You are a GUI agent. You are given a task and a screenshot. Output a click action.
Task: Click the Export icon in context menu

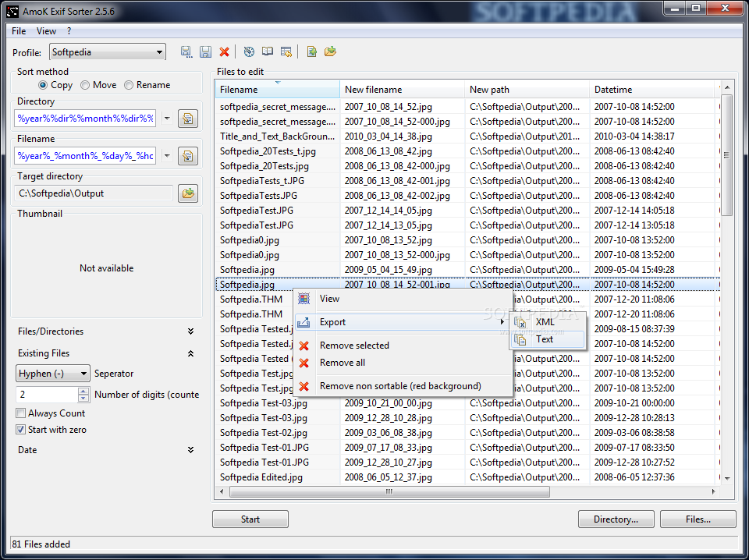(304, 322)
